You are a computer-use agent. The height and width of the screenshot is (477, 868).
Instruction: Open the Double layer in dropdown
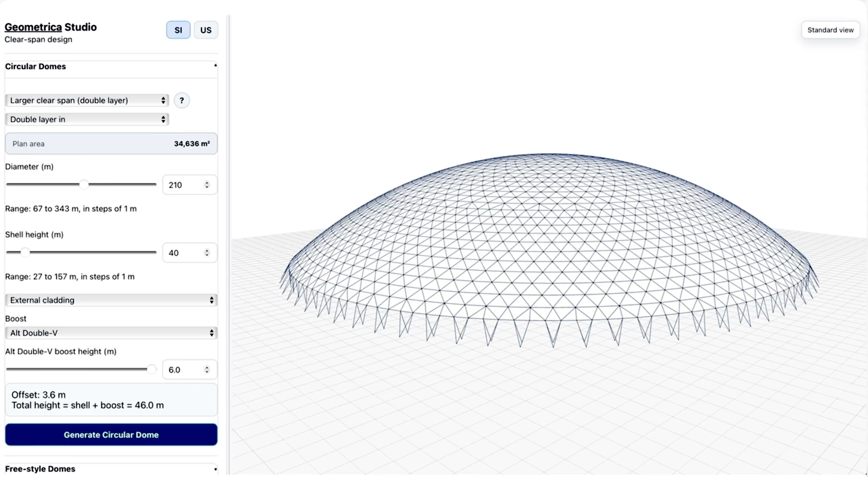[87, 120]
